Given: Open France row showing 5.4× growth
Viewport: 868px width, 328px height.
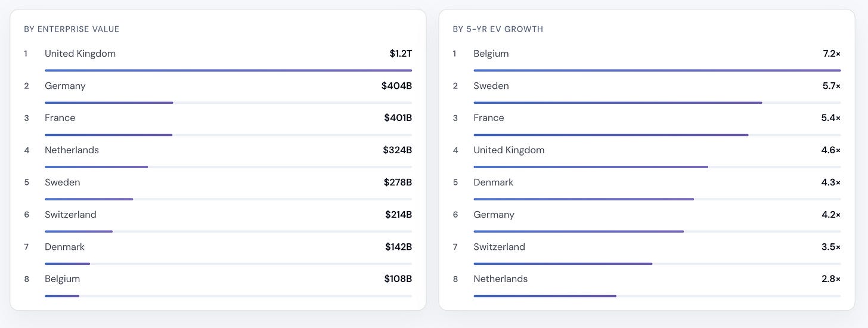Looking at the screenshot, I should 647,123.
